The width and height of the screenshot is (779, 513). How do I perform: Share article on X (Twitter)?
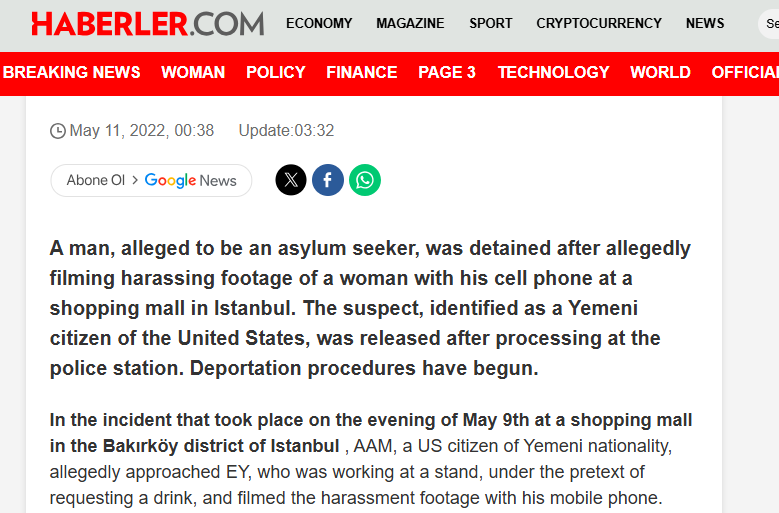click(x=291, y=180)
